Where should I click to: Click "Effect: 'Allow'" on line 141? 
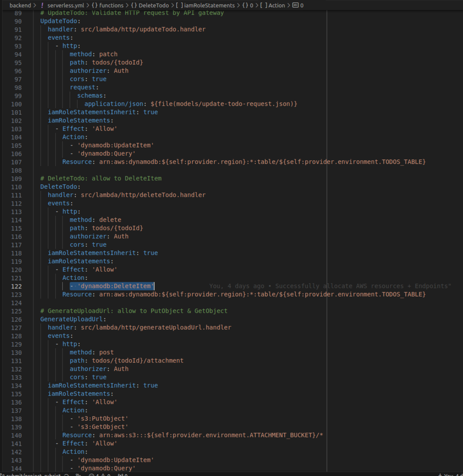pos(90,443)
